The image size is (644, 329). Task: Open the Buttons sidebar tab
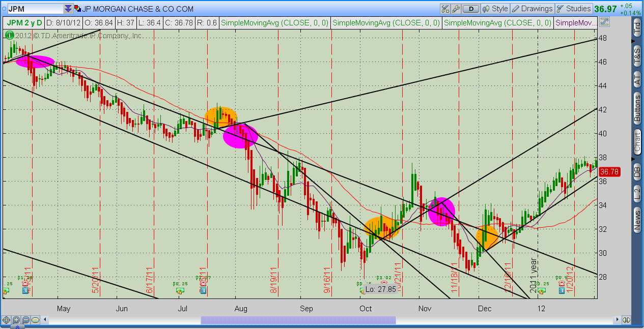point(637,108)
